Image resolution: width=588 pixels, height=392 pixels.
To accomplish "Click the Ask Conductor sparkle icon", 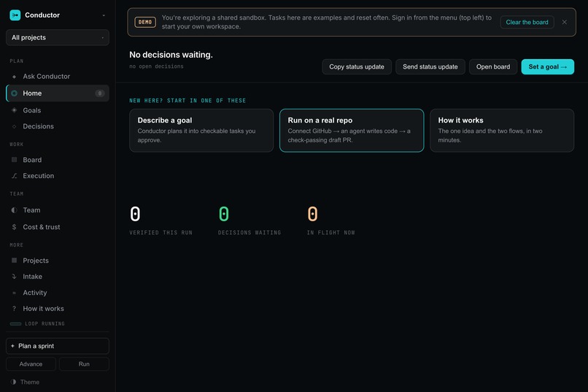I will click(x=15, y=77).
